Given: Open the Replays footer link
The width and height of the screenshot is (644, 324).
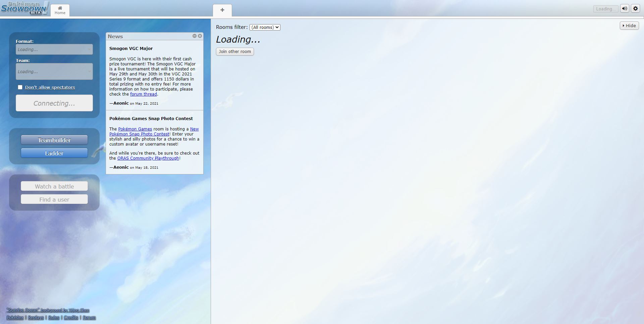Looking at the screenshot, I should click(36, 318).
